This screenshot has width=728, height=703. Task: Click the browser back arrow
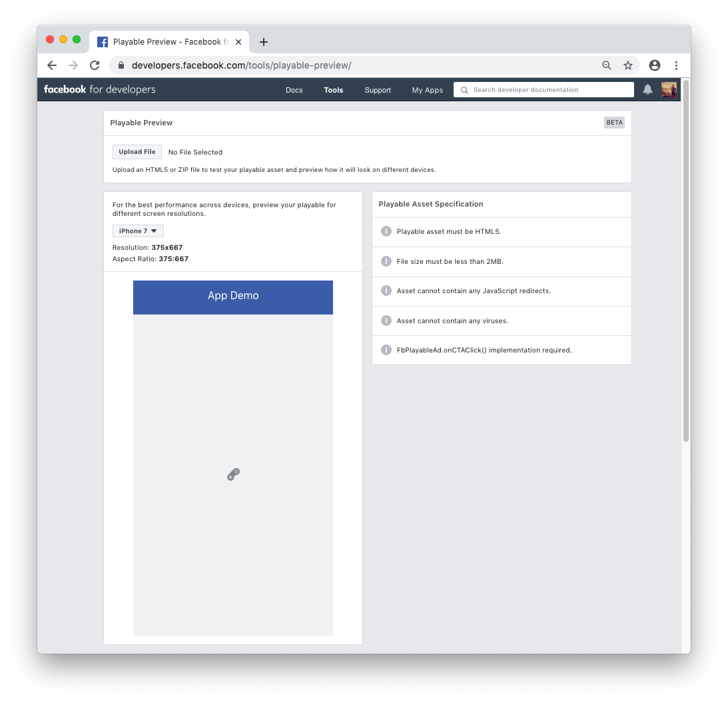pos(52,65)
